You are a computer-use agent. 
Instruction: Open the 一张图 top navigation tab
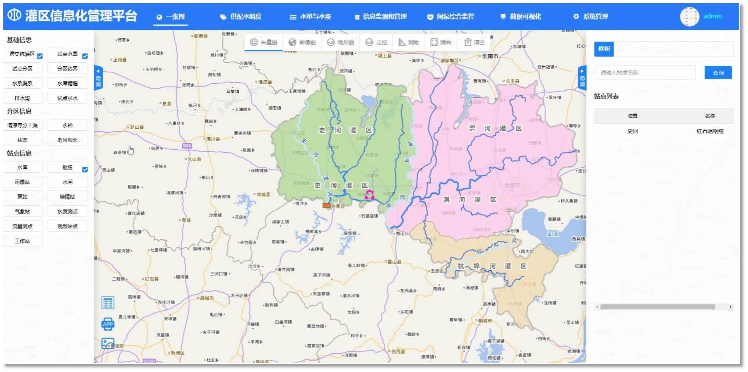(171, 17)
